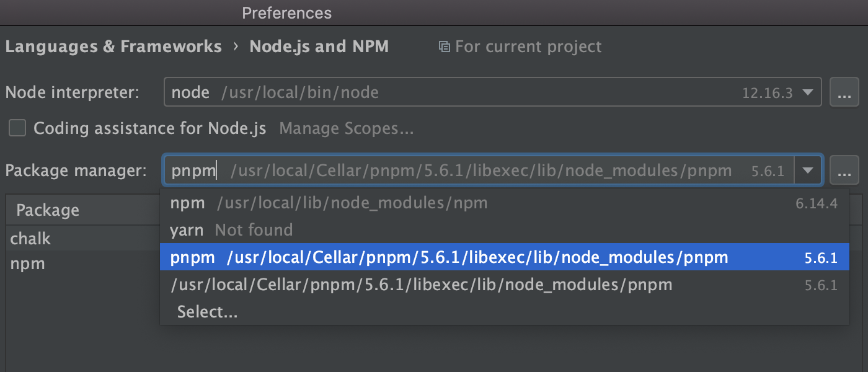The image size is (868, 372).
Task: Open Manage Scopes settings
Action: (347, 128)
